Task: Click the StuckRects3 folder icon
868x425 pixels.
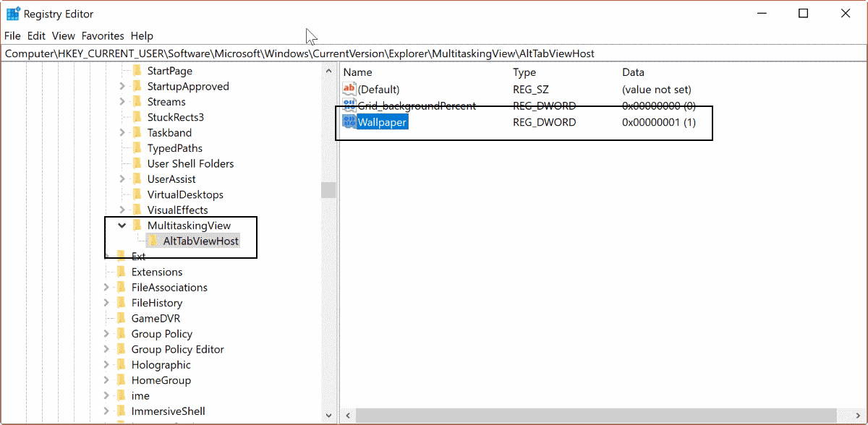Action: pyautogui.click(x=137, y=117)
